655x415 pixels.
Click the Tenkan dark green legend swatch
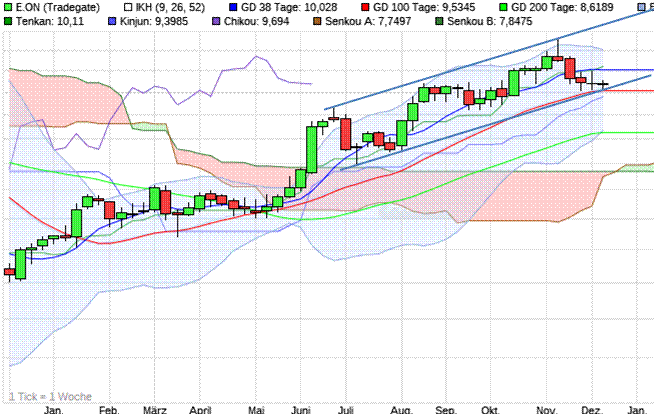click(x=7, y=21)
